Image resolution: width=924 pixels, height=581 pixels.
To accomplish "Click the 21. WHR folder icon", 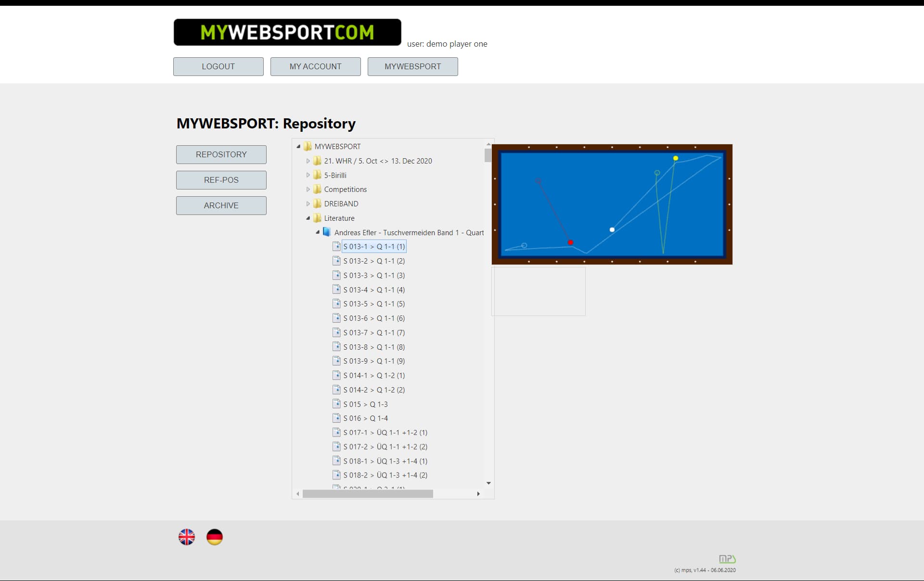I will [x=317, y=161].
